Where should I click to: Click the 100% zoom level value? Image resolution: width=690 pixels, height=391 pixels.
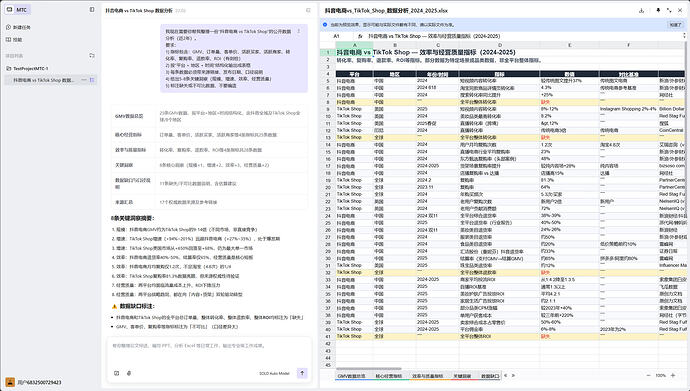click(x=661, y=376)
